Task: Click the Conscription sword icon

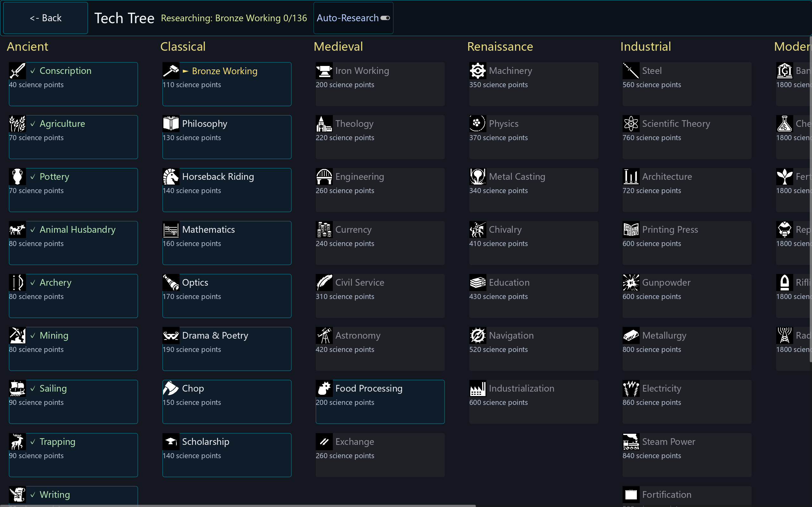Action: (x=17, y=71)
